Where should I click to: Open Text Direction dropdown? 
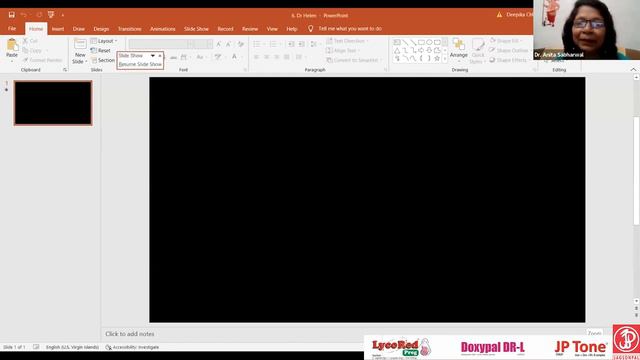pyautogui.click(x=347, y=41)
